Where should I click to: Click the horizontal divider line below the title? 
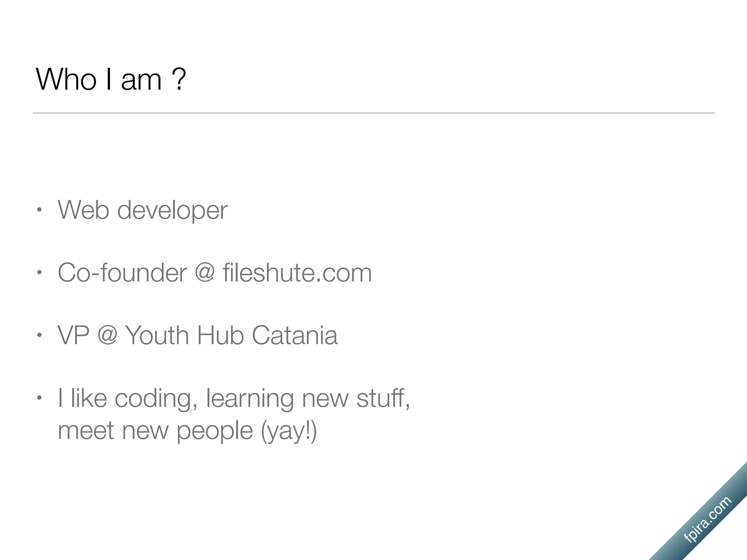click(373, 113)
